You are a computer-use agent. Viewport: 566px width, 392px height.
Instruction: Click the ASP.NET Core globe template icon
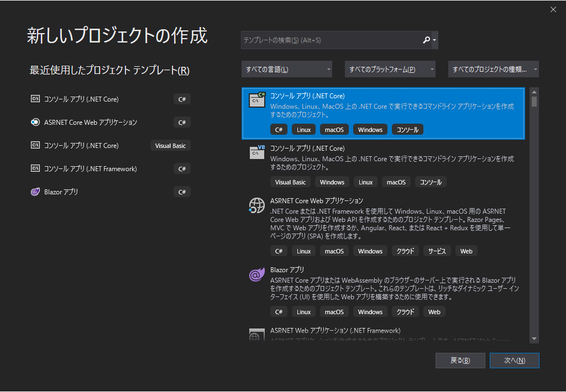[256, 205]
